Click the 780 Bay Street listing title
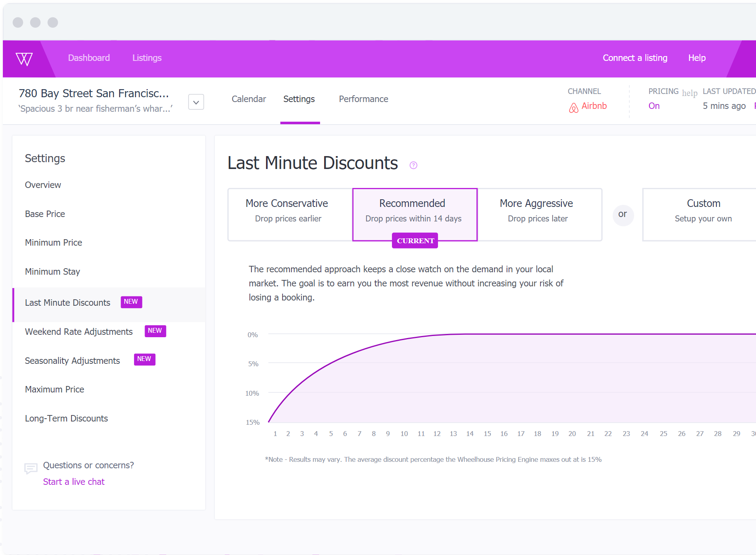Image resolution: width=756 pixels, height=555 pixels. tap(94, 93)
